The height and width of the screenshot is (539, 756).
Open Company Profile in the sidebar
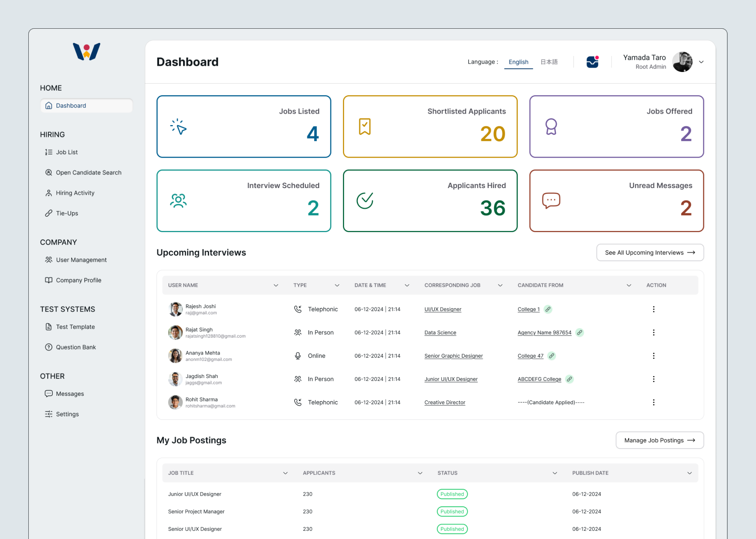73,280
